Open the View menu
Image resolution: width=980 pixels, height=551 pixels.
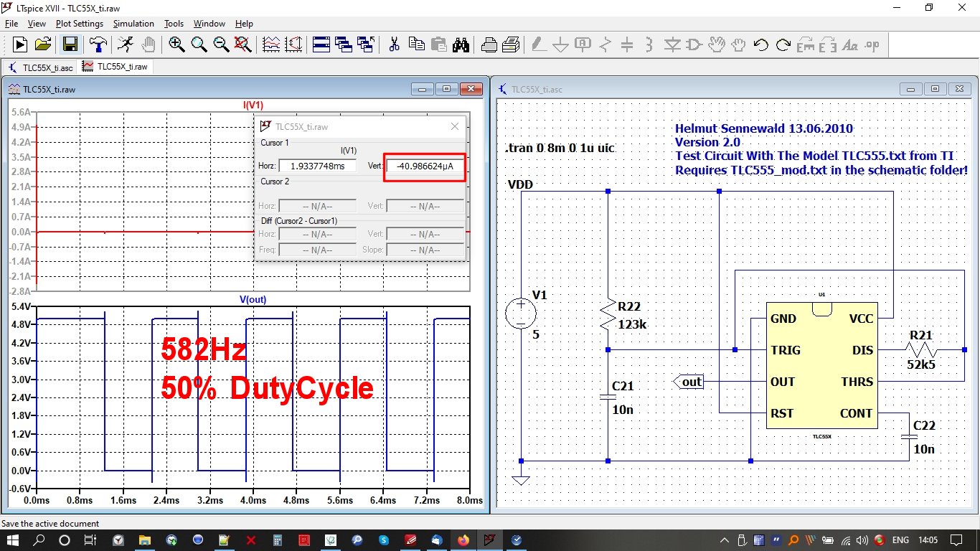(37, 24)
